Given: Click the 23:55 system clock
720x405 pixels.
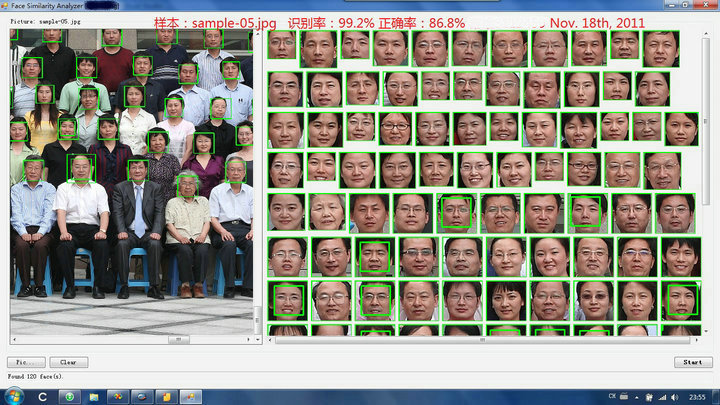Looking at the screenshot, I should pyautogui.click(x=697, y=397).
